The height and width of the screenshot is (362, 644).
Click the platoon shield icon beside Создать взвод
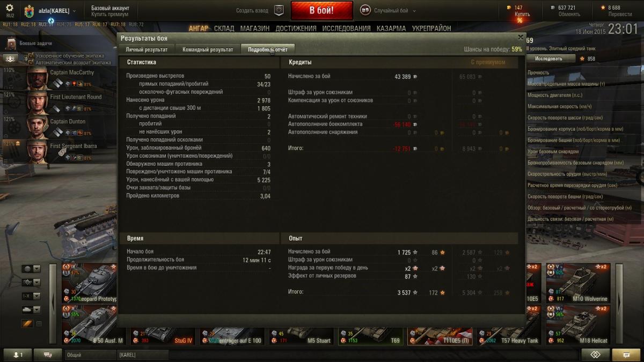click(279, 10)
